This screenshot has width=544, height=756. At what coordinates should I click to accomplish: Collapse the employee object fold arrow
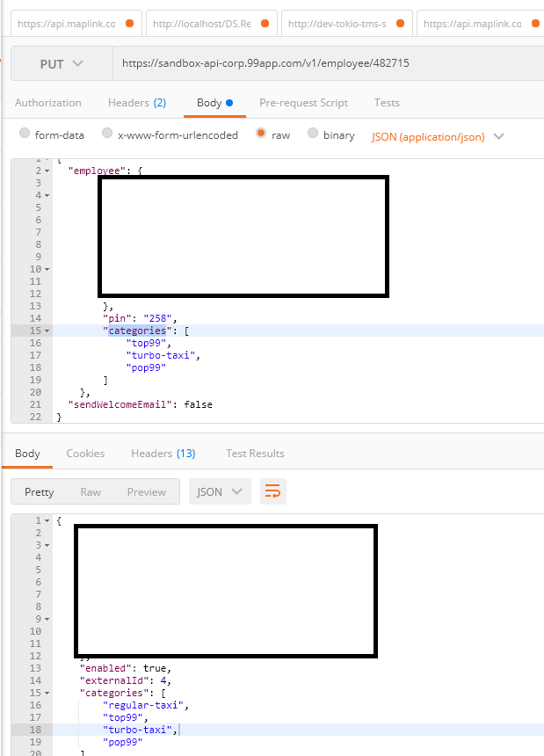click(47, 171)
